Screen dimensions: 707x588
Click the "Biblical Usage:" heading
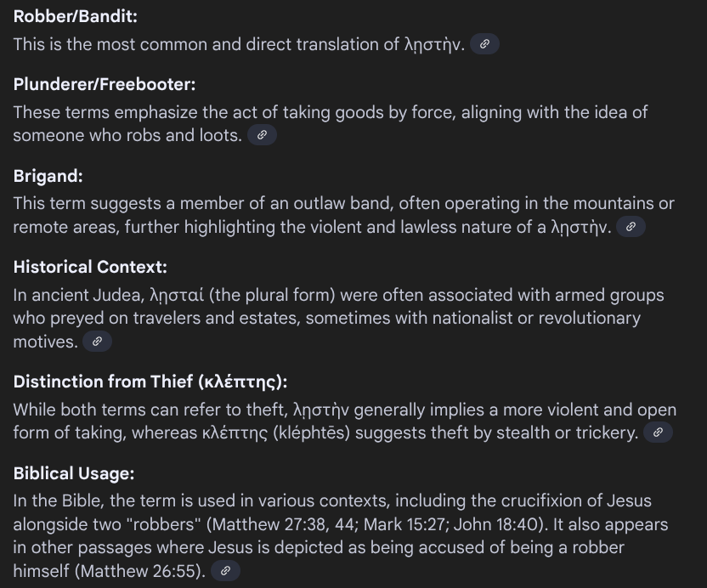click(74, 473)
